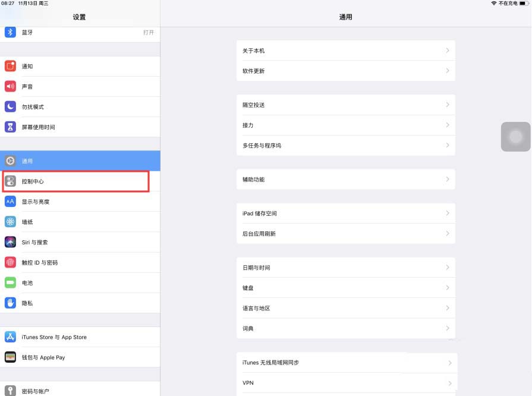Screen dimensions: 532x396
Task: Expand 键盘 row with its arrow
Action: pos(447,288)
